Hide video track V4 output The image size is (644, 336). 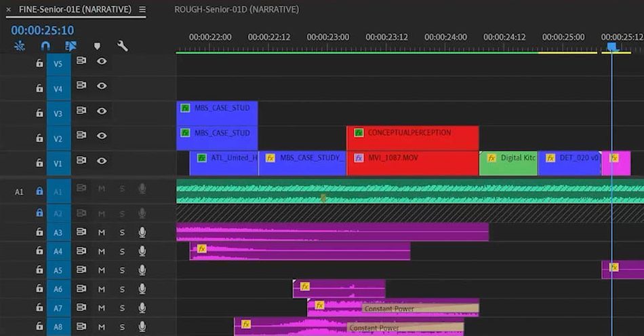tap(102, 86)
